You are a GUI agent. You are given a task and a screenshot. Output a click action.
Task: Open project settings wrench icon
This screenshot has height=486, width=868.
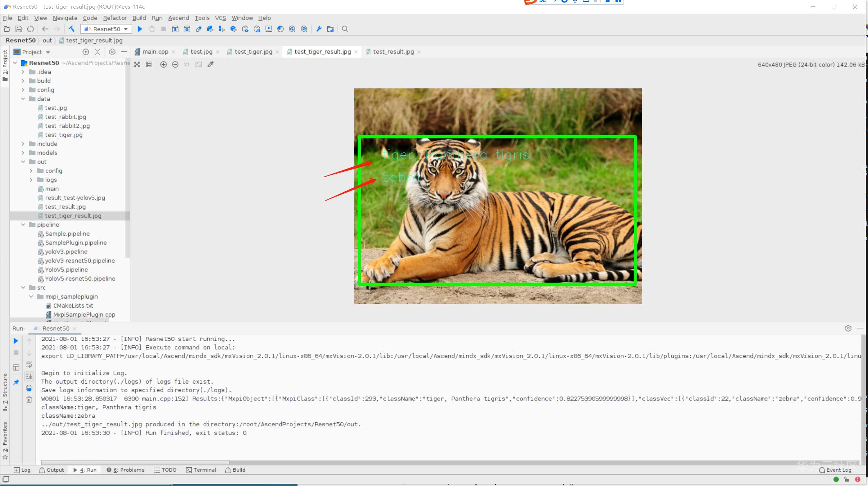319,29
